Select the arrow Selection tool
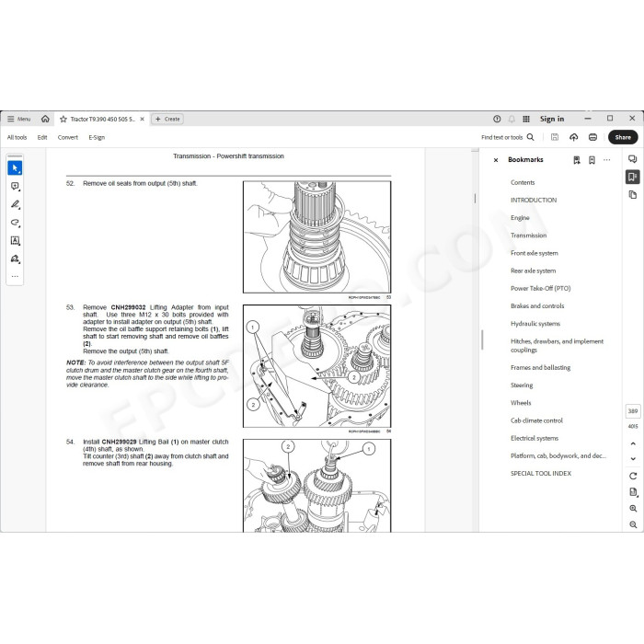This screenshot has height=644, width=644. point(15,168)
